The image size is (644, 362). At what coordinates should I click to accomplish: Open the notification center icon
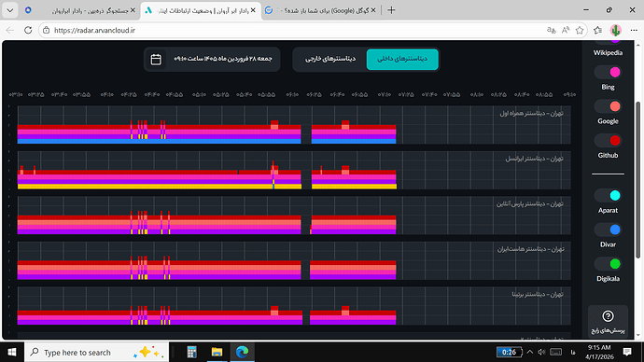tap(627, 352)
